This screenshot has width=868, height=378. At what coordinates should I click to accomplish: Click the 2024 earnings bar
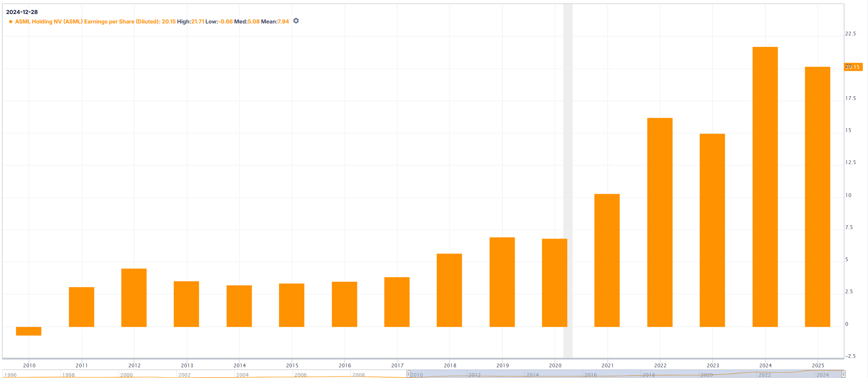tap(765, 187)
